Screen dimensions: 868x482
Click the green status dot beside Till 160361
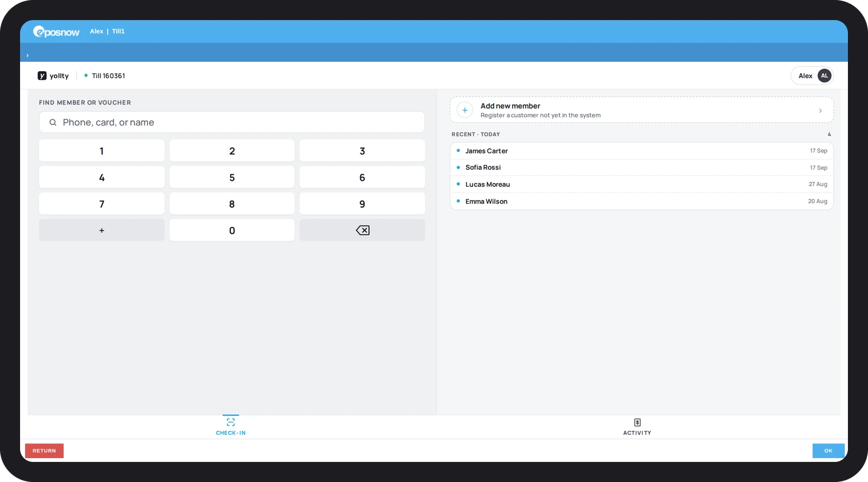(x=86, y=75)
